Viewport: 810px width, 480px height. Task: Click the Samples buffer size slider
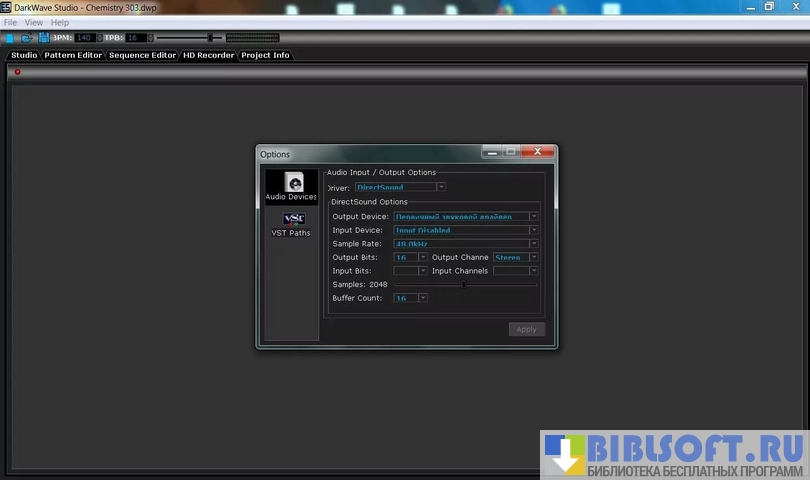[x=464, y=285]
